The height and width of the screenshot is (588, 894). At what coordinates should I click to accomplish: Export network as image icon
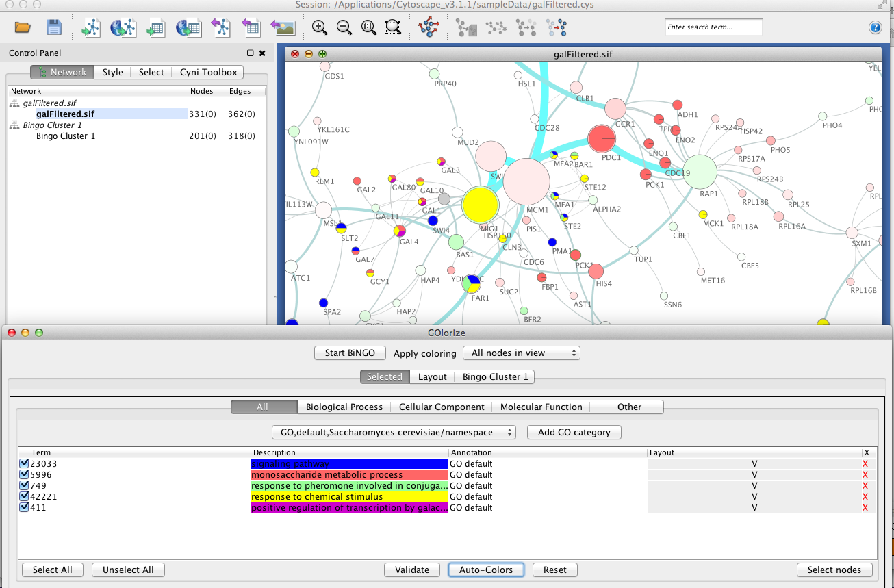(283, 27)
